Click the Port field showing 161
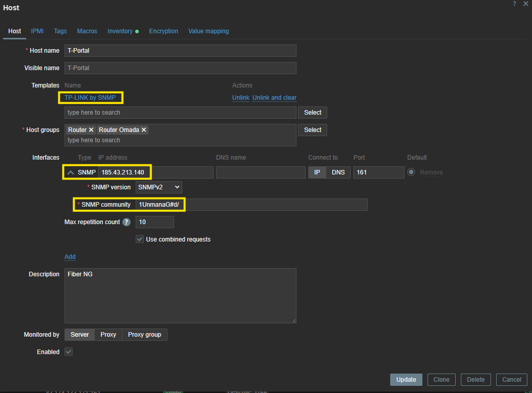532x393 pixels. click(x=378, y=172)
